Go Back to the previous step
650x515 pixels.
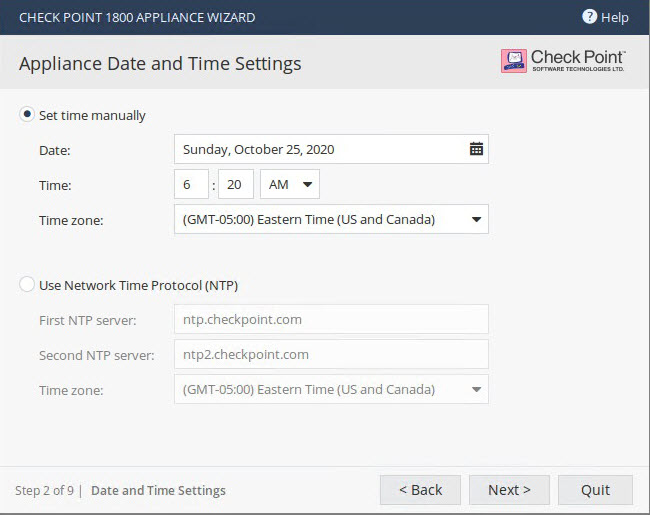pos(420,490)
